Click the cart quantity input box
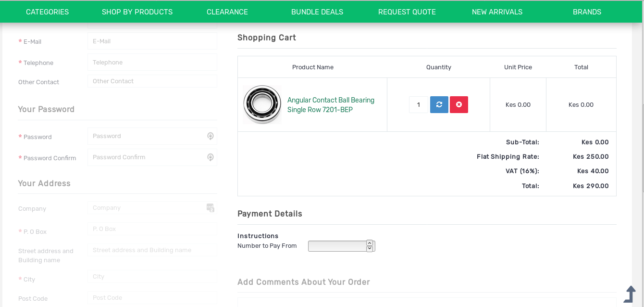This screenshot has width=644, height=307. [x=418, y=104]
